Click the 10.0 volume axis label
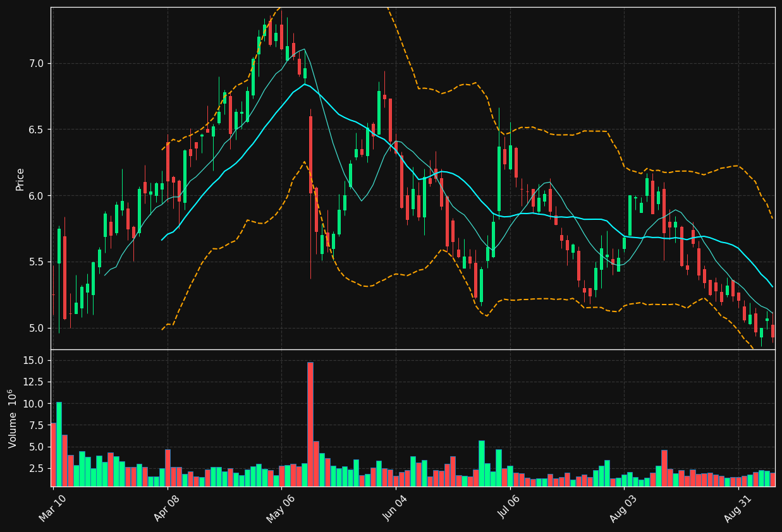Image resolution: width=782 pixels, height=532 pixels. click(34, 404)
